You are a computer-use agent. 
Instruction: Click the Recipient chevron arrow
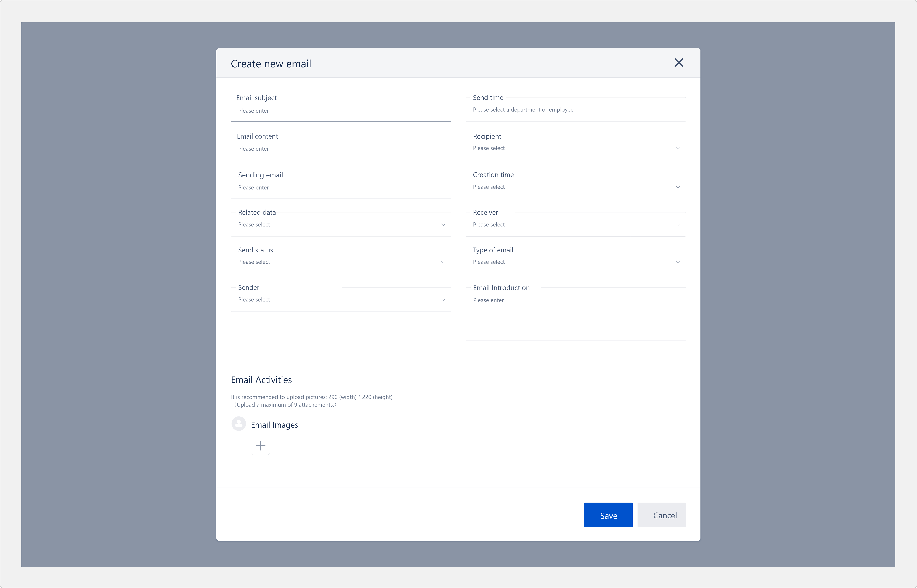click(678, 148)
